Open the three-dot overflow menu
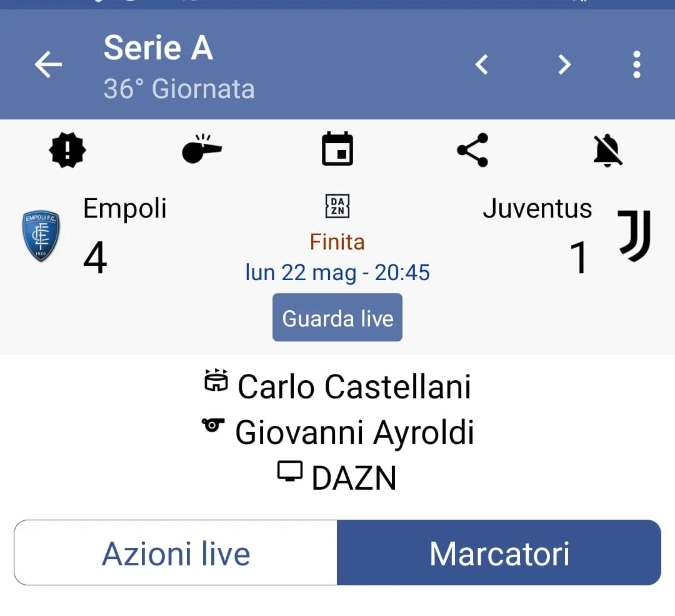 [x=636, y=64]
